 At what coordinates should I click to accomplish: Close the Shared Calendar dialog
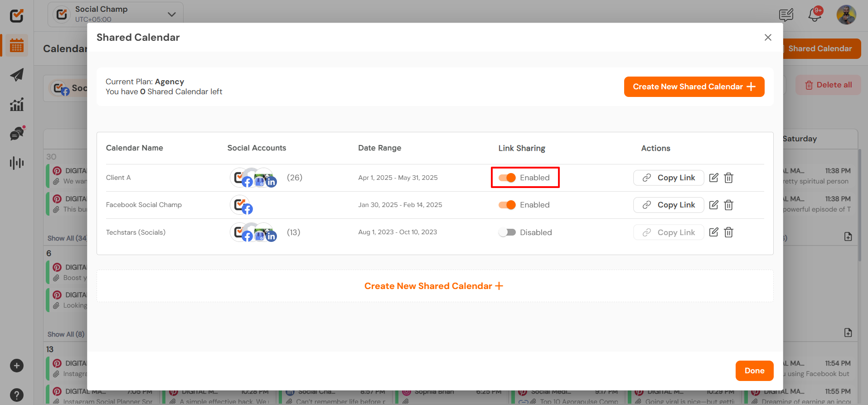[768, 37]
